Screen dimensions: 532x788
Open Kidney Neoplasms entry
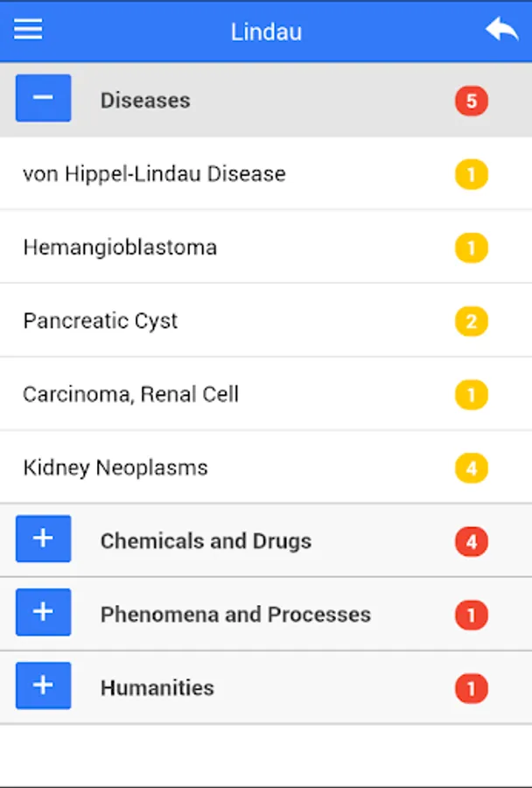point(115,468)
